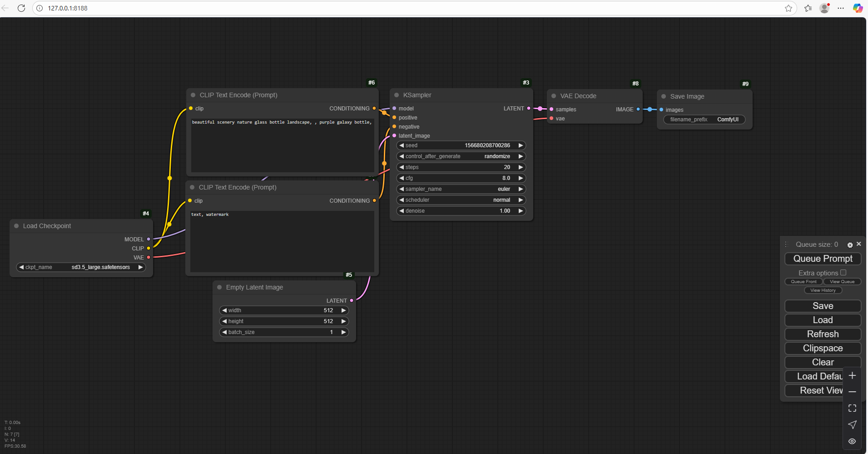Click the Queue Prompt button
Viewport: 868px width, 454px height.
click(823, 259)
